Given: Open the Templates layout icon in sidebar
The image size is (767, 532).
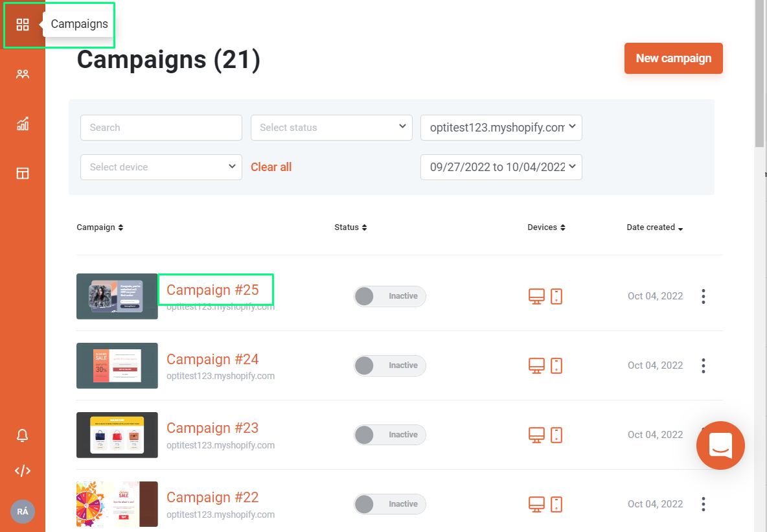Looking at the screenshot, I should [x=23, y=173].
